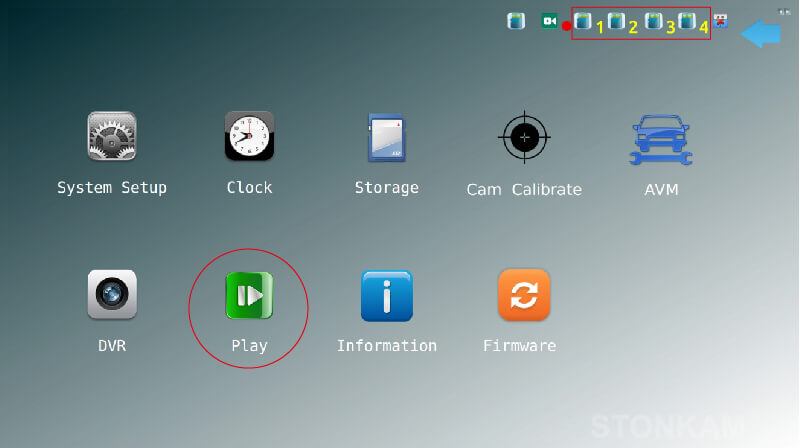Click the "System Setup" text label
Screen dimensions: 800x448
[112, 188]
